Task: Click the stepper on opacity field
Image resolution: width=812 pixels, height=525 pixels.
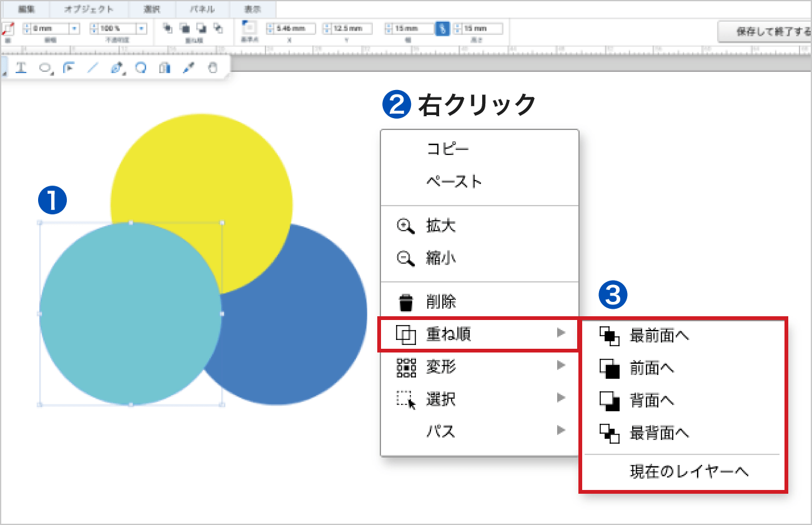Action: coord(94,29)
